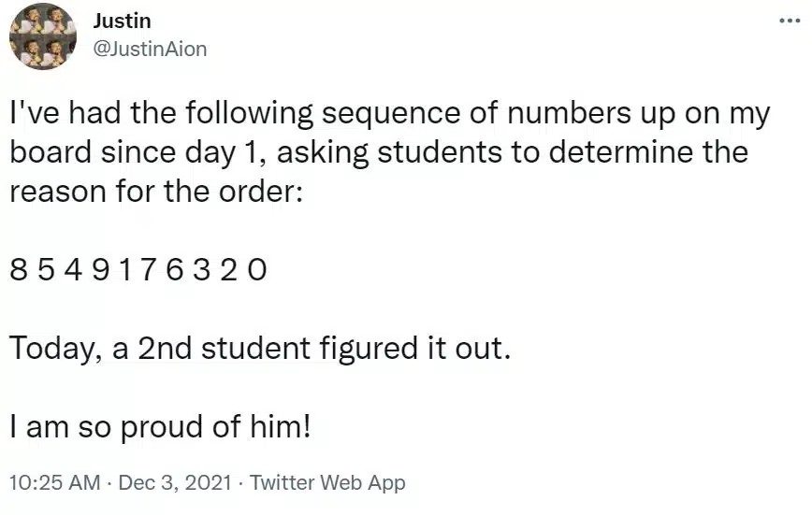Click the word 'board' in the tweet
Image resolution: width=812 pixels, height=515 pixels.
[x=51, y=152]
